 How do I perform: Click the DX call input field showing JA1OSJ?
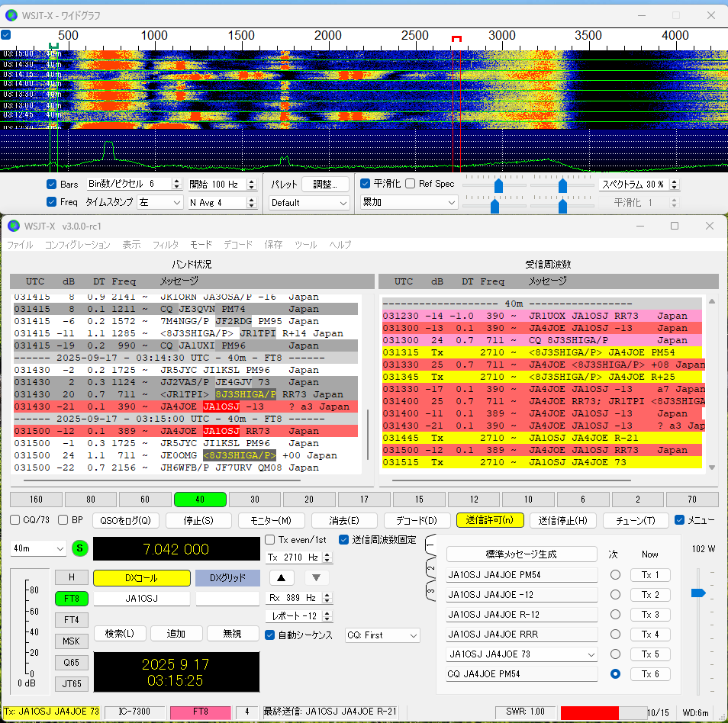click(x=142, y=599)
